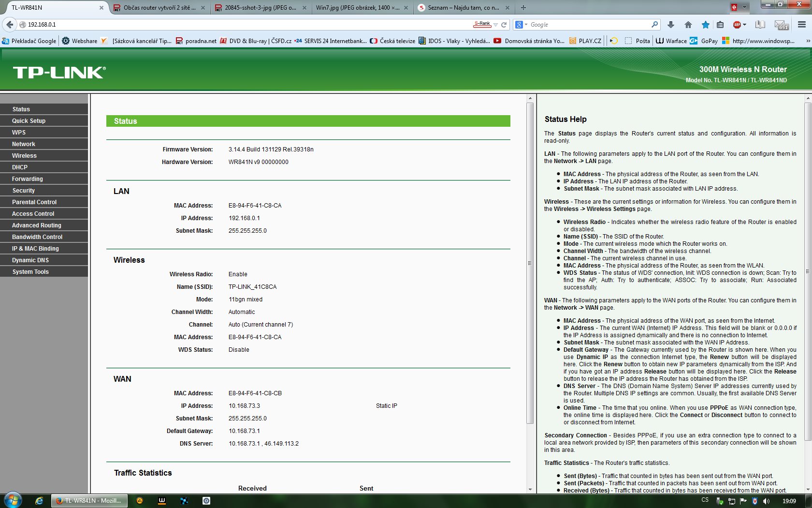Select WPS in the router menu
The width and height of the screenshot is (812, 508).
pos(44,133)
